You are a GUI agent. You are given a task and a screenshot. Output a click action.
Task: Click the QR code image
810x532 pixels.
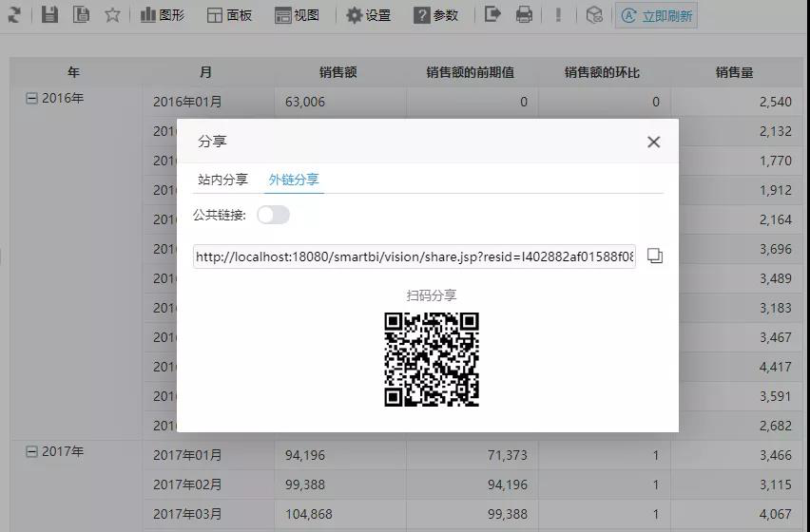432,359
